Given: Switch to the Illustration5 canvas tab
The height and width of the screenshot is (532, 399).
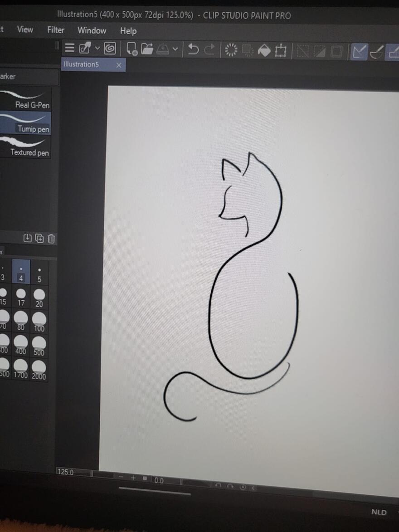Looking at the screenshot, I should [x=82, y=64].
